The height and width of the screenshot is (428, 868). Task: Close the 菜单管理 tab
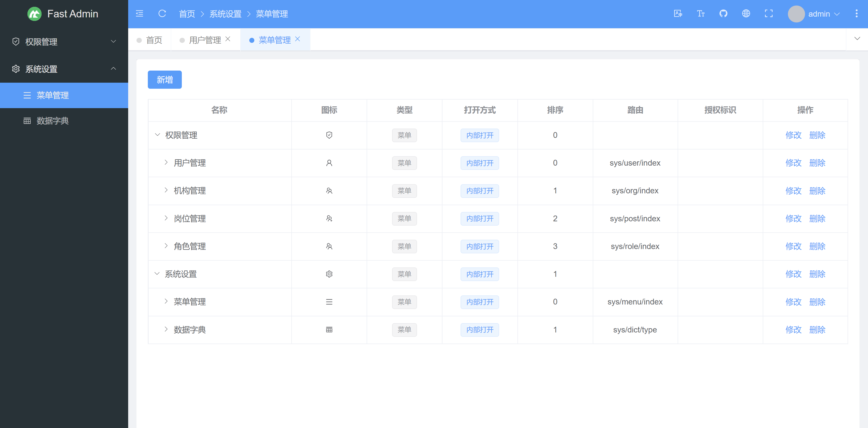[x=298, y=39]
